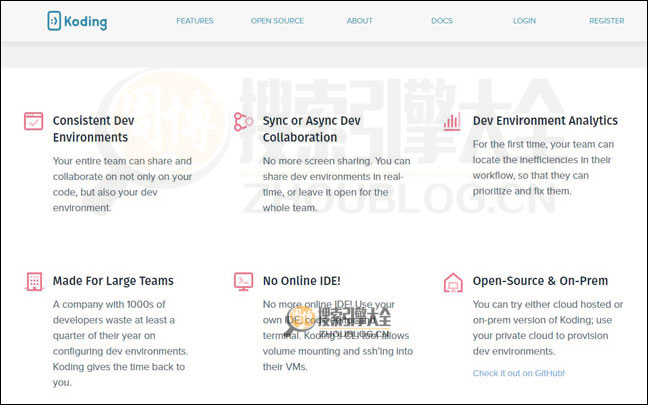Open the DOCS navigation link
This screenshot has width=648, height=405.
point(442,21)
